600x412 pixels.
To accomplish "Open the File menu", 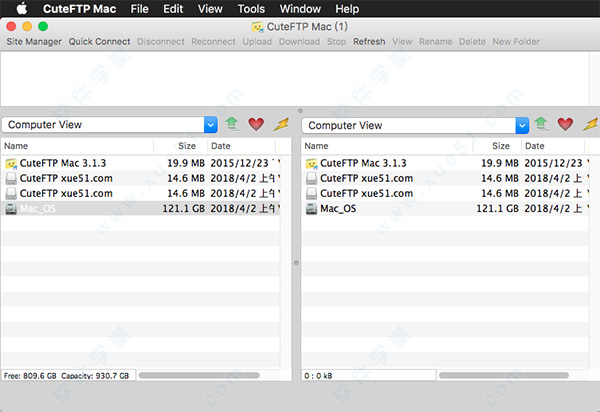I will 139,8.
